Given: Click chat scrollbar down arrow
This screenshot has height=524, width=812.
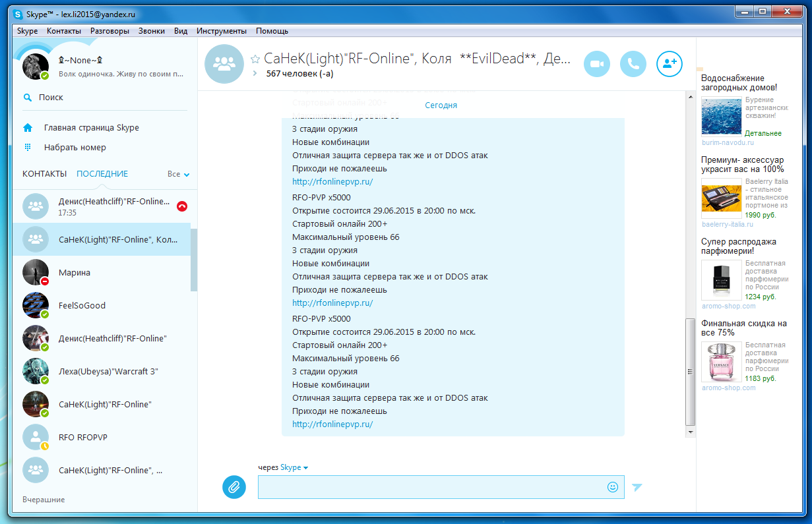Looking at the screenshot, I should tap(691, 432).
